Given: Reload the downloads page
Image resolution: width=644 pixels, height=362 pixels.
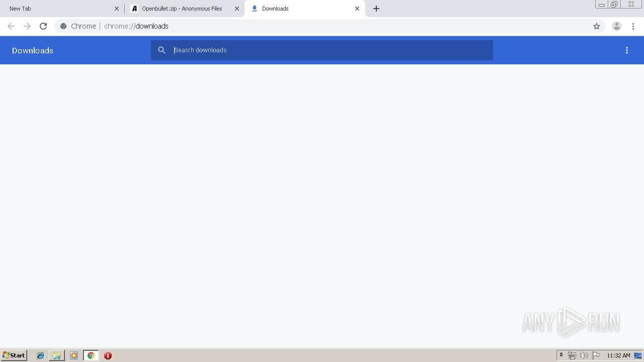Looking at the screenshot, I should tap(43, 26).
